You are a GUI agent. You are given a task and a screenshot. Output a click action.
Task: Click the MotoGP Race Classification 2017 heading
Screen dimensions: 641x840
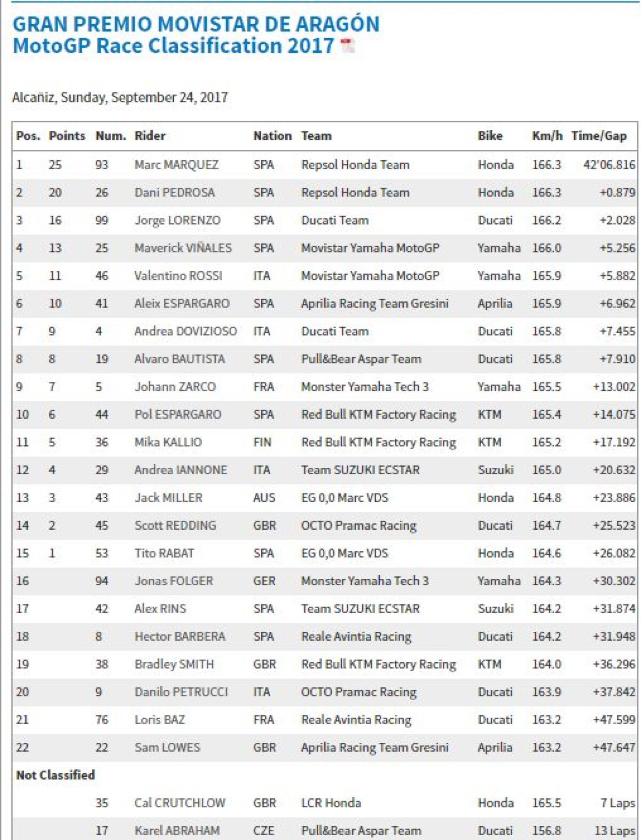pos(173,46)
